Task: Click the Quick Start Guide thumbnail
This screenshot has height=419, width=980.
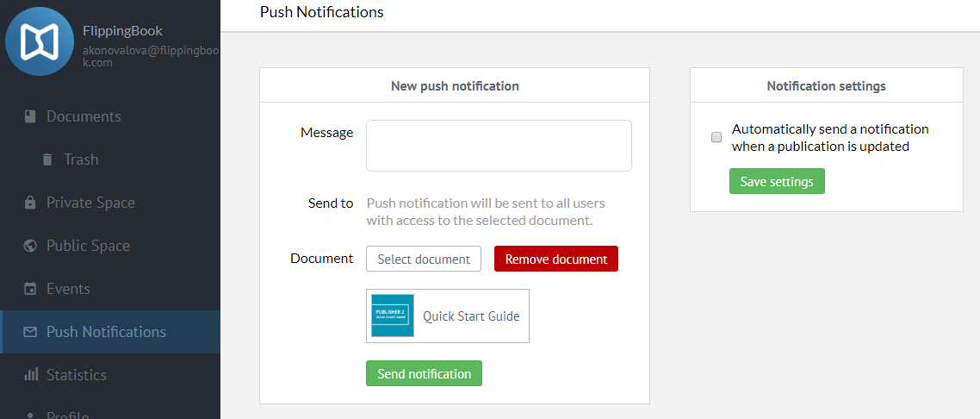Action: pyautogui.click(x=393, y=316)
